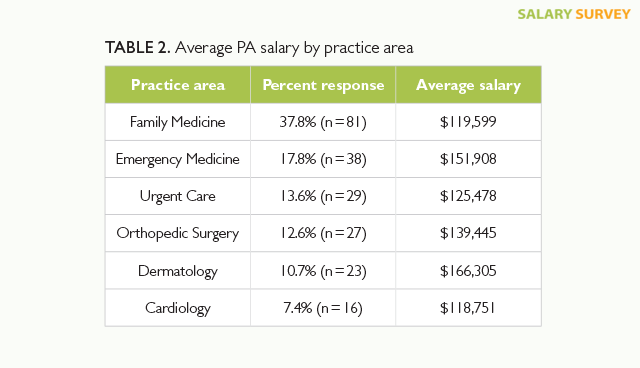
Task: Select the $151,908 salary value
Action: point(468,159)
